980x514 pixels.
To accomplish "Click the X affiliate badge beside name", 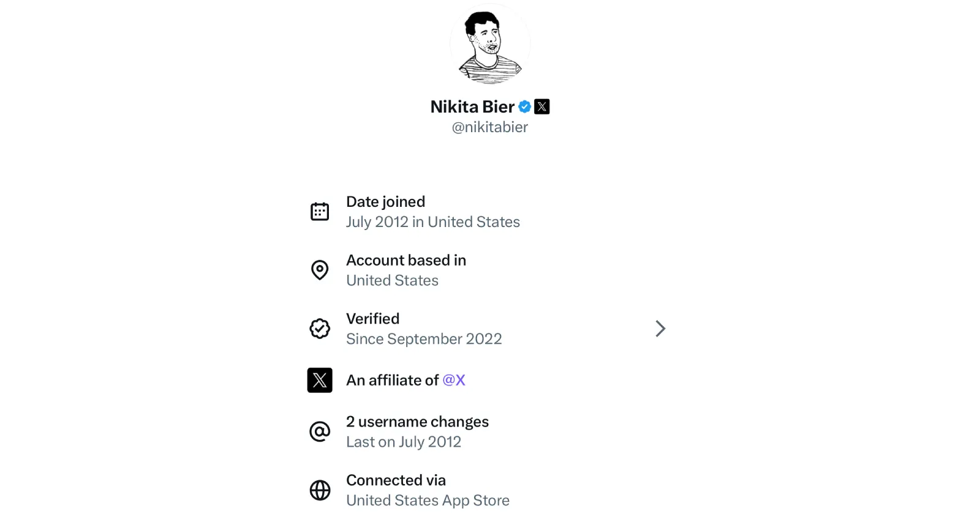I will (x=542, y=106).
